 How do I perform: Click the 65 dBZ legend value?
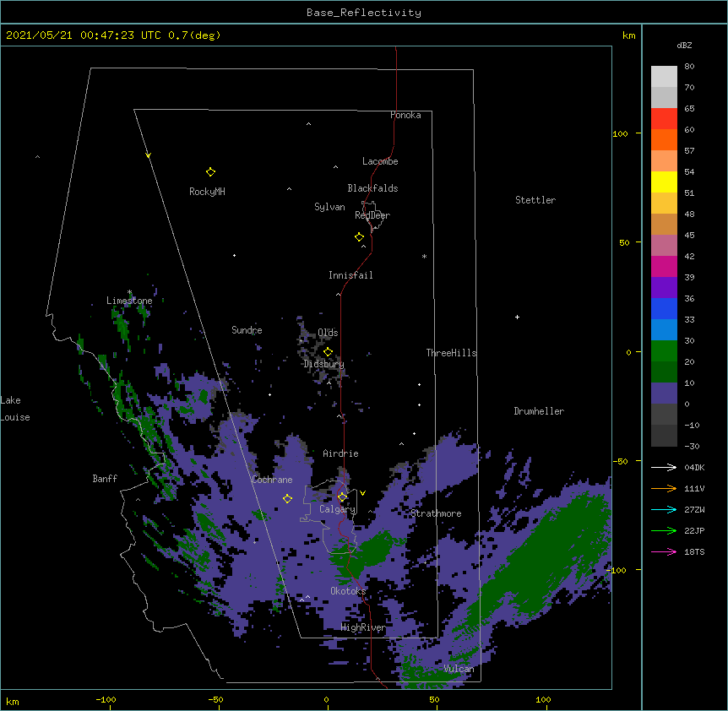pos(689,108)
